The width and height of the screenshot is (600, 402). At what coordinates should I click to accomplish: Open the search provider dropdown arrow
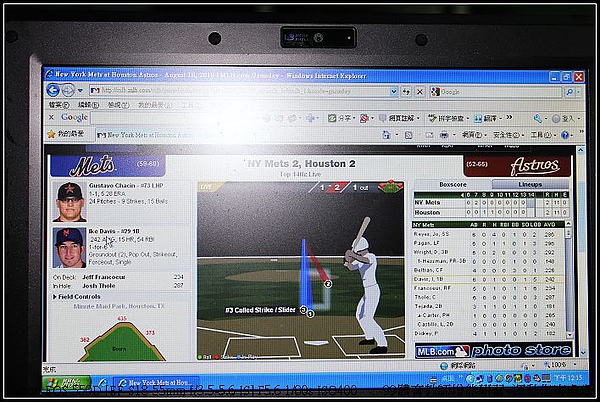click(x=578, y=92)
